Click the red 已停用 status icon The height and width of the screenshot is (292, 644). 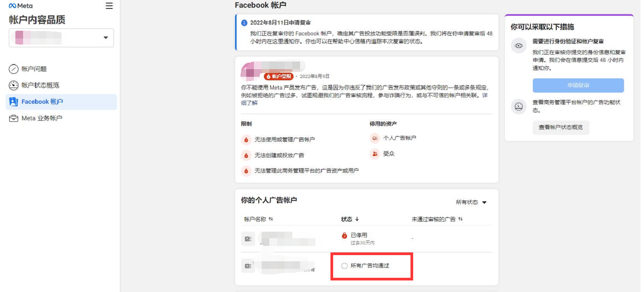click(x=344, y=236)
